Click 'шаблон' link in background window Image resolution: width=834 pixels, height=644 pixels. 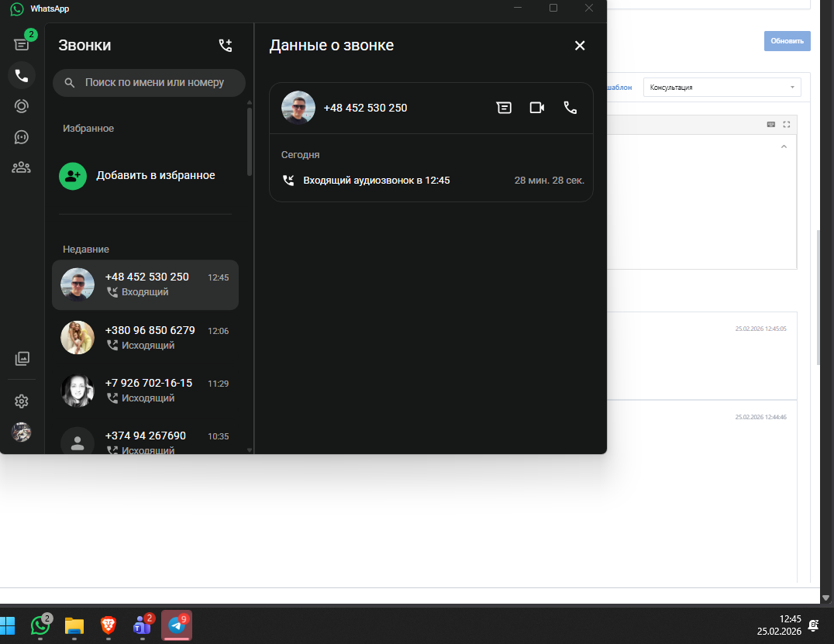619,88
